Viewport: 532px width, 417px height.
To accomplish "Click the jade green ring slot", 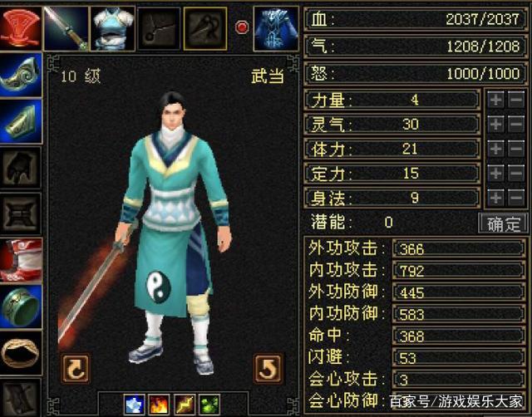I will (21, 307).
